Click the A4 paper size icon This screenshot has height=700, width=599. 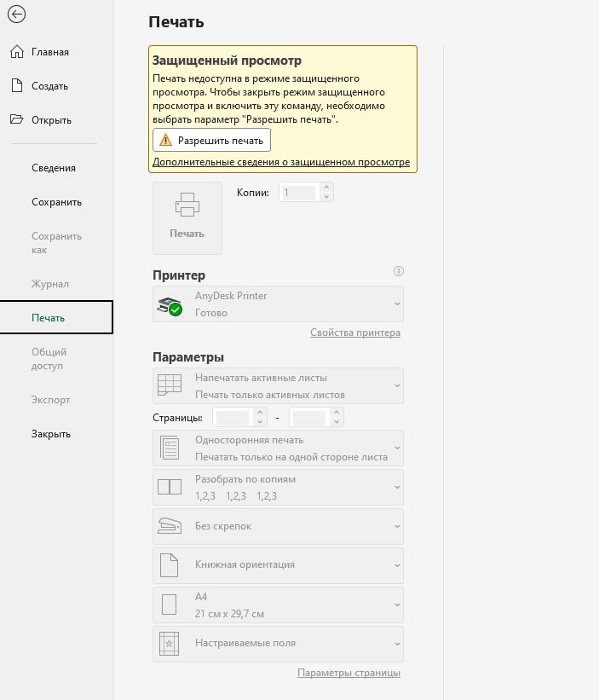(x=170, y=605)
